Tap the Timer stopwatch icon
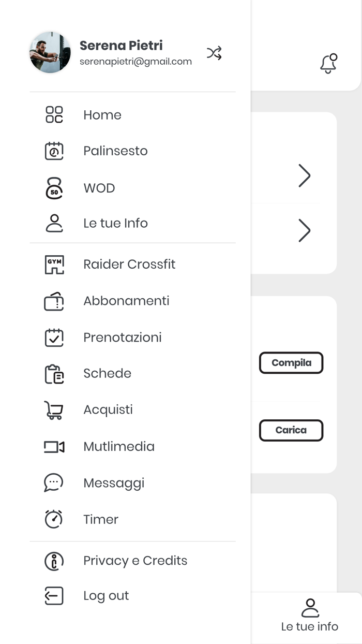This screenshot has height=644, width=362. (54, 519)
